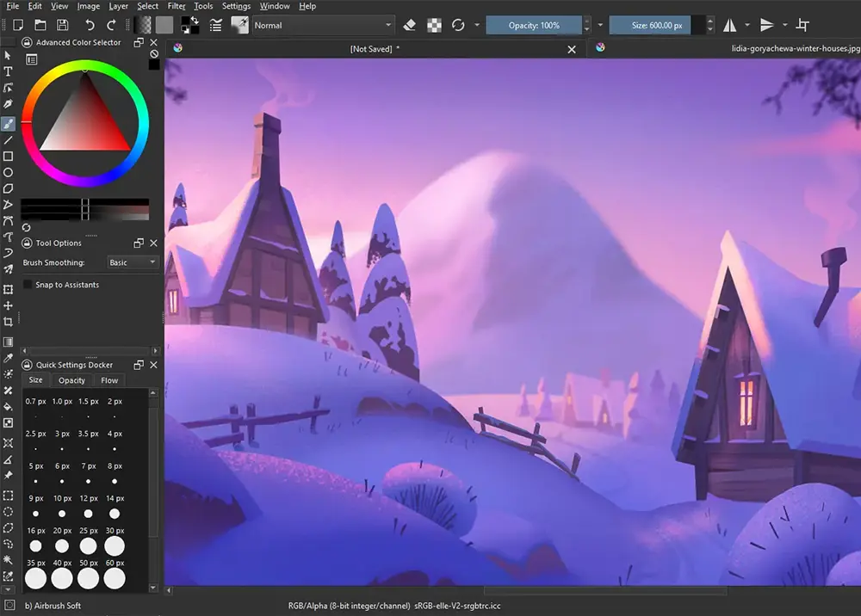
Task: Reload the original brush preset
Action: click(458, 25)
